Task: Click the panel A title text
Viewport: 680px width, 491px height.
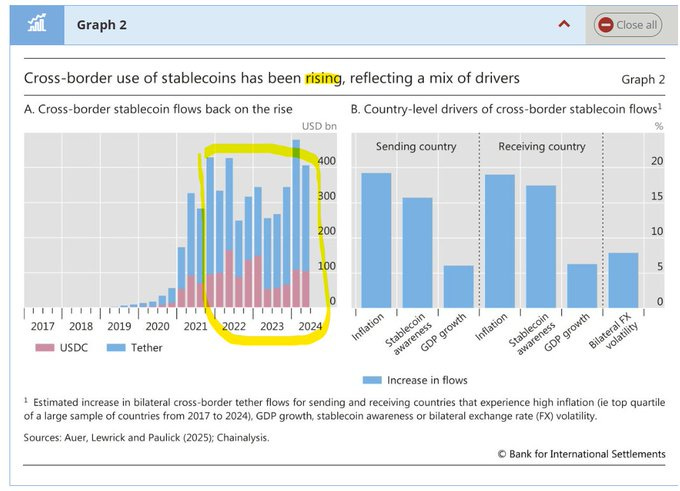Action: point(158,109)
